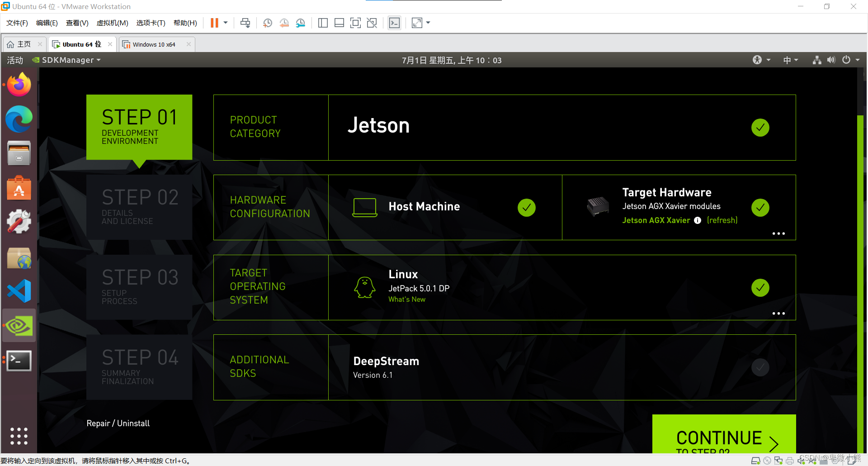The width and height of the screenshot is (868, 466).
Task: Click CONTINUE to Step 02 button
Action: (x=724, y=434)
